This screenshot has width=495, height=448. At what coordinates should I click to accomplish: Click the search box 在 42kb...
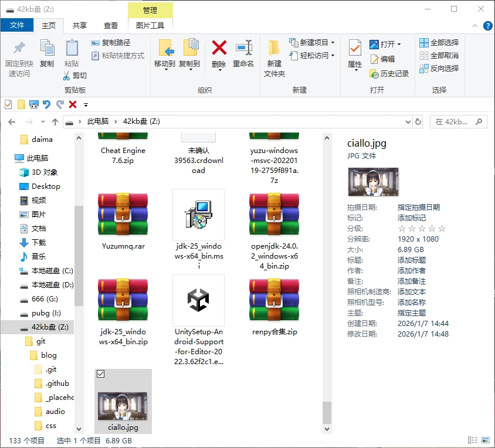tap(458, 122)
